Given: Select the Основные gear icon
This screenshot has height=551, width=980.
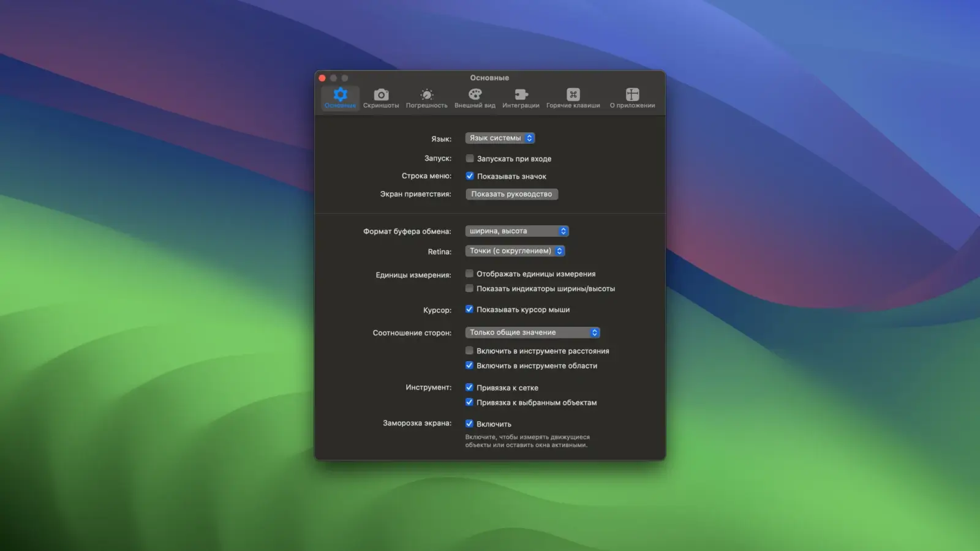Looking at the screenshot, I should (340, 95).
